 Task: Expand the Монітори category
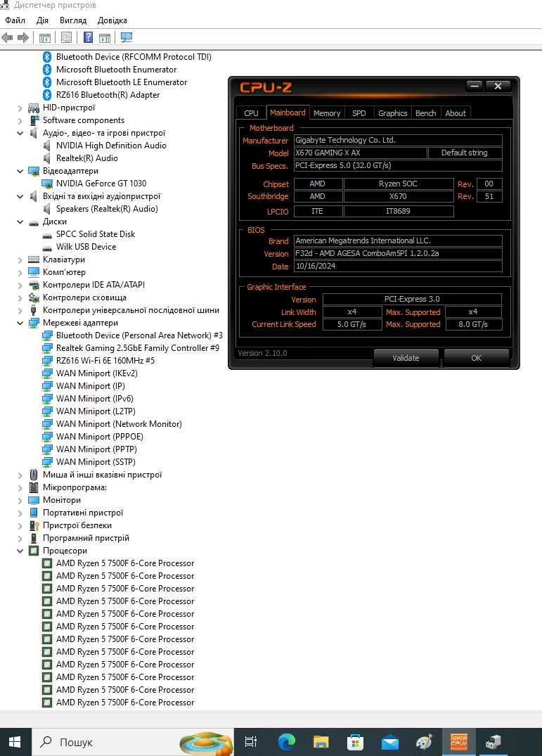point(20,500)
